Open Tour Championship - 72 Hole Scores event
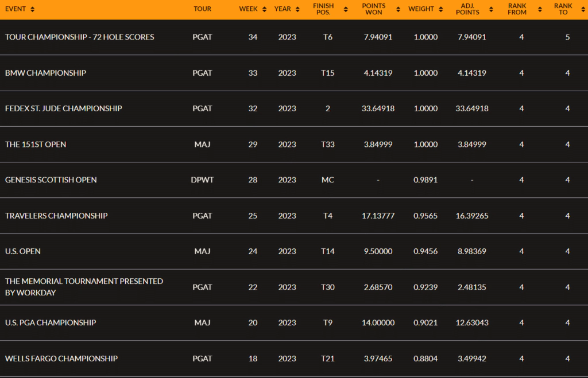588x378 pixels. (x=79, y=37)
